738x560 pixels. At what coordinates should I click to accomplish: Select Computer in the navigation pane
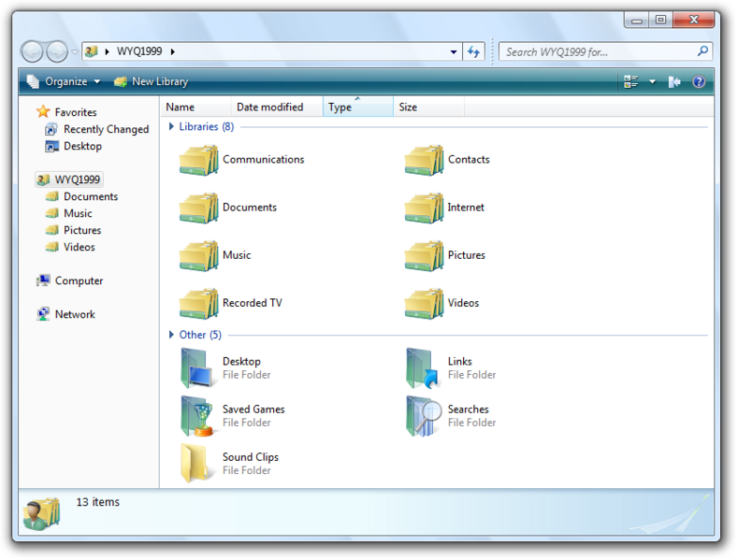pos(79,280)
